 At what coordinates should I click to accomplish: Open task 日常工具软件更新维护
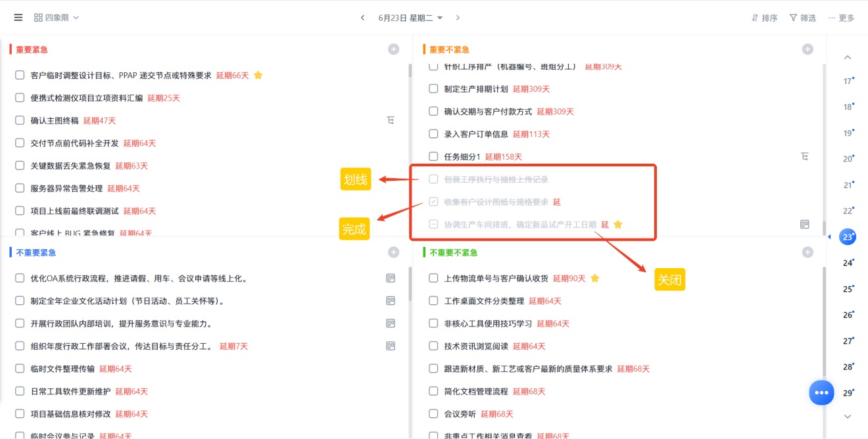[70, 391]
